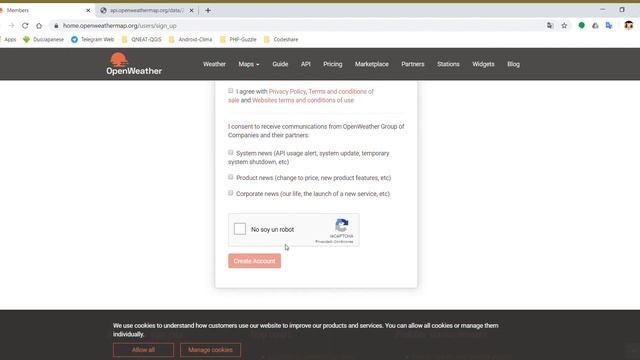640x360 pixels.
Task: Open the Widgets nav item
Action: pyautogui.click(x=483, y=64)
